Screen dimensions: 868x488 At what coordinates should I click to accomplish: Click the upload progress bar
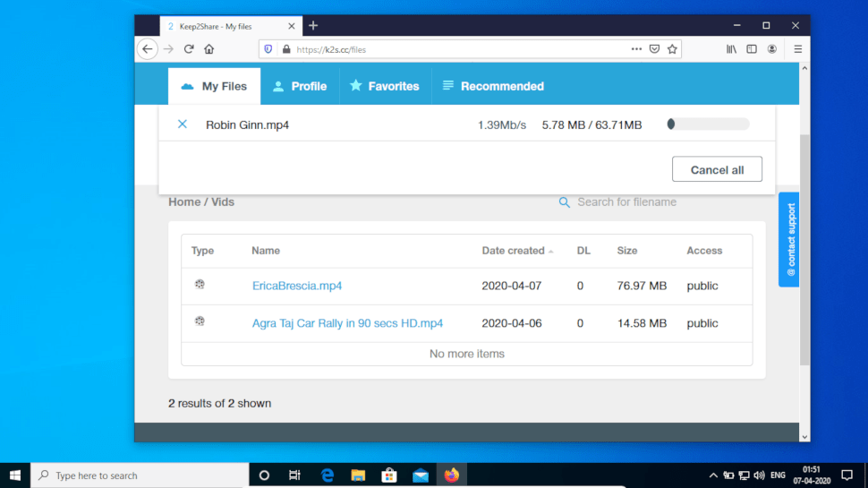tap(708, 124)
